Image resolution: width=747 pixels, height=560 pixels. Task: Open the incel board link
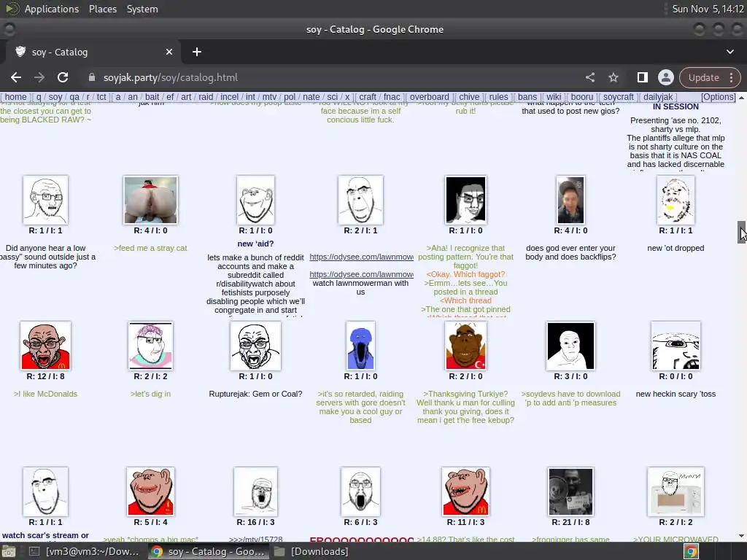point(229,97)
